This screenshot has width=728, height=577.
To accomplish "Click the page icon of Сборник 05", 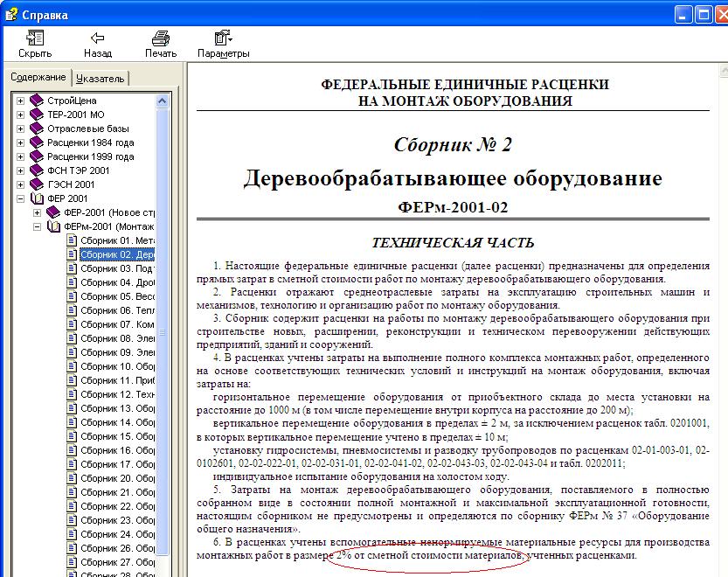I will coord(72,296).
